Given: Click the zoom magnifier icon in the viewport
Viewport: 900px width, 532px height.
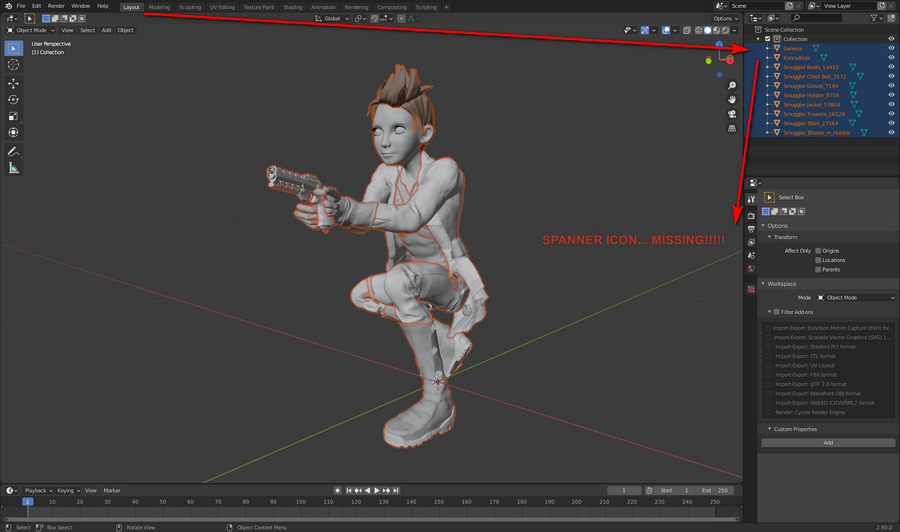Looking at the screenshot, I should [x=732, y=86].
